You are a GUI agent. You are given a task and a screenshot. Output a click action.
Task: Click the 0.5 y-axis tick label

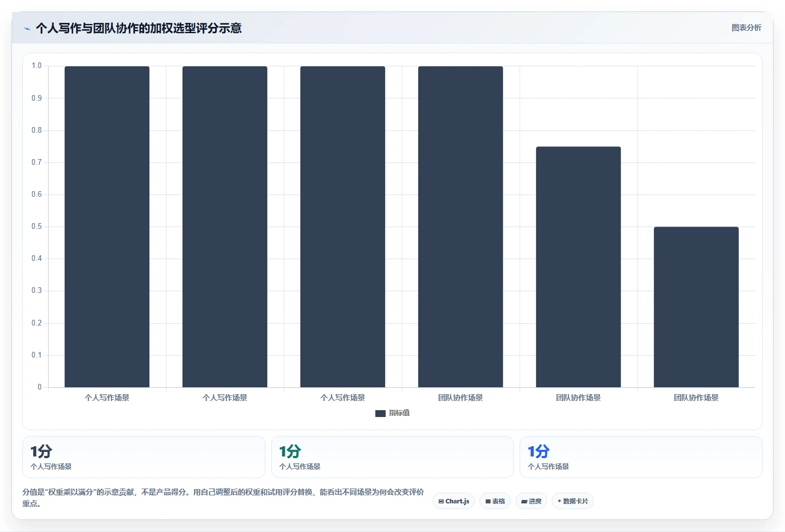(x=37, y=227)
